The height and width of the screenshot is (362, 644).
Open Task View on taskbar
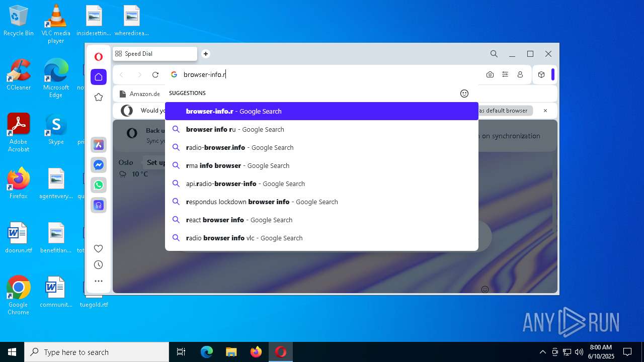point(181,352)
